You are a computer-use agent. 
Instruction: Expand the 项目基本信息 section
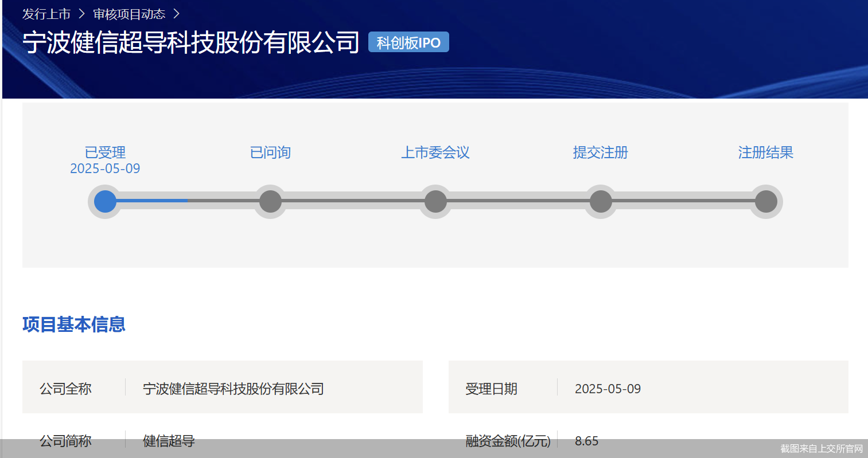coord(74,325)
